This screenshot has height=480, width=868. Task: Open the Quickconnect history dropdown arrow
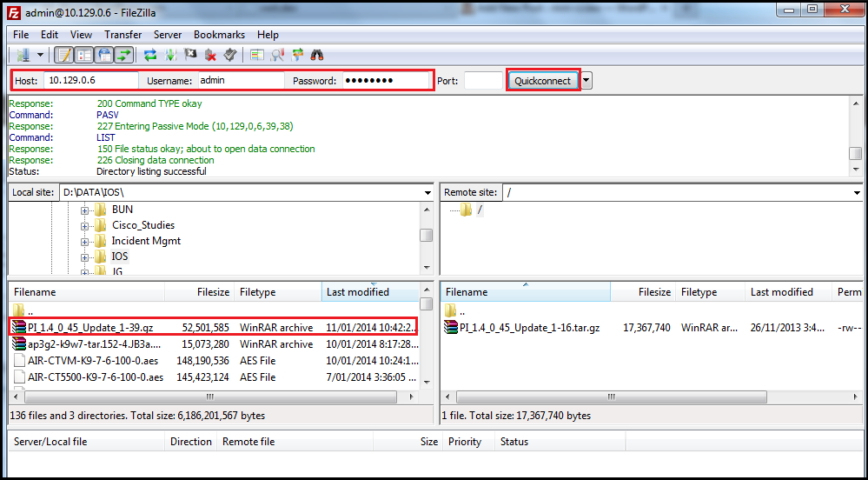[586, 81]
